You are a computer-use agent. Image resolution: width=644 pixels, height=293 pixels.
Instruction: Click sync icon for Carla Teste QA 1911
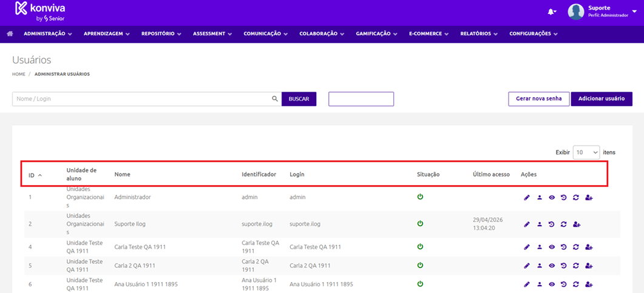[576, 247]
